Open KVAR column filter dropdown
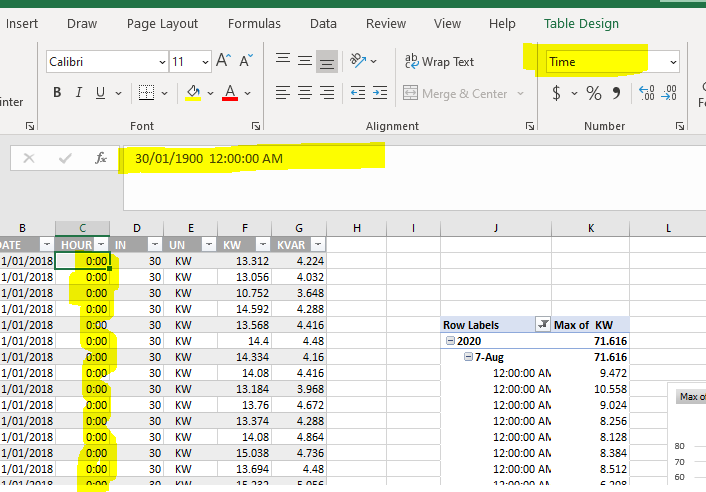The width and height of the screenshot is (706, 492). pos(318,244)
